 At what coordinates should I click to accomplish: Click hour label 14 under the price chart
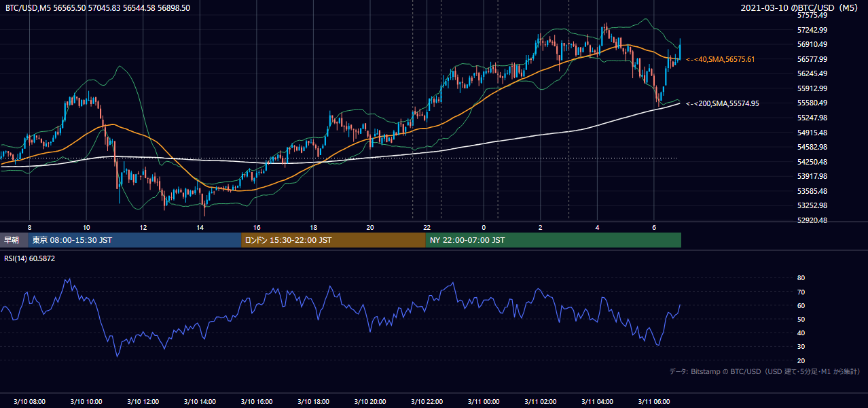(x=200, y=227)
